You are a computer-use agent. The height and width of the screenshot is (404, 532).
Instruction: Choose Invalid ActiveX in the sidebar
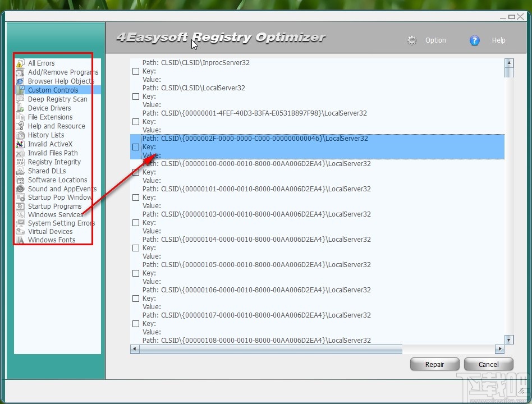(x=50, y=144)
